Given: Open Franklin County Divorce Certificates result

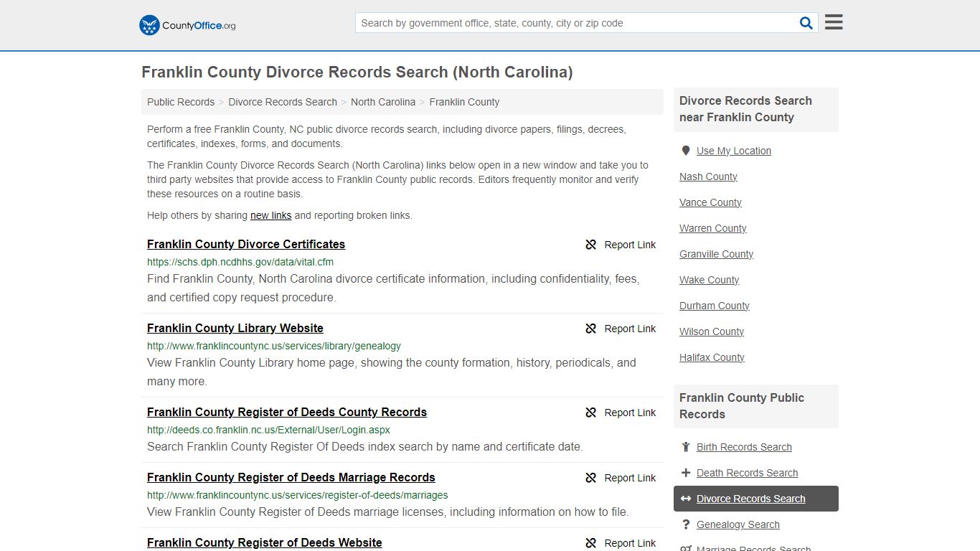Looking at the screenshot, I should point(246,244).
